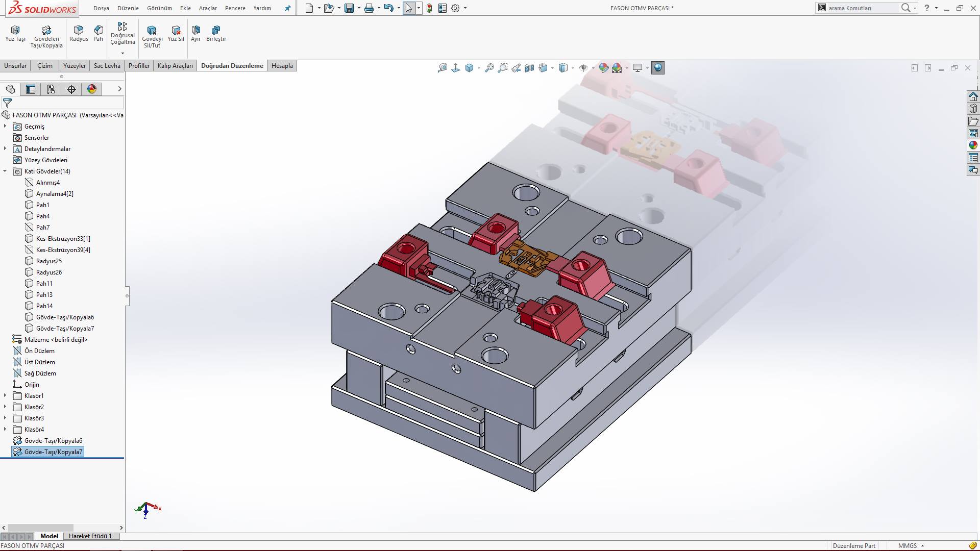Image resolution: width=980 pixels, height=551 pixels.
Task: Click the Gövdeyi Sil/Tut tool
Action: tap(152, 37)
